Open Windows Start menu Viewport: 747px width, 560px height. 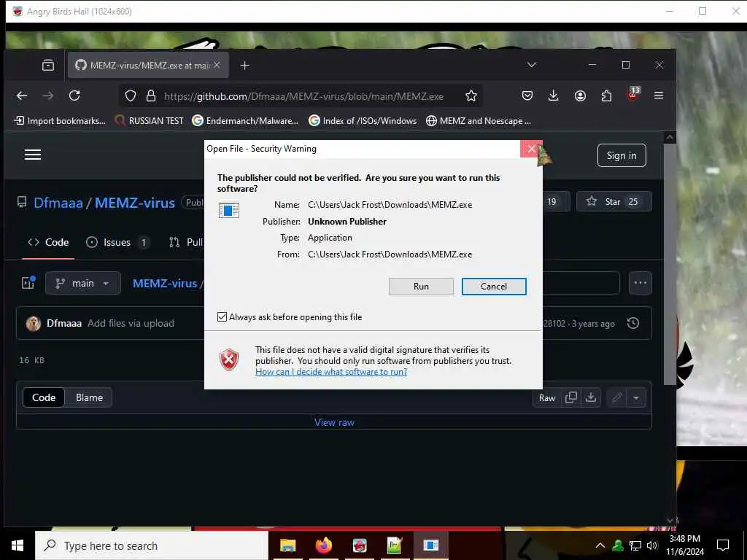(18, 545)
